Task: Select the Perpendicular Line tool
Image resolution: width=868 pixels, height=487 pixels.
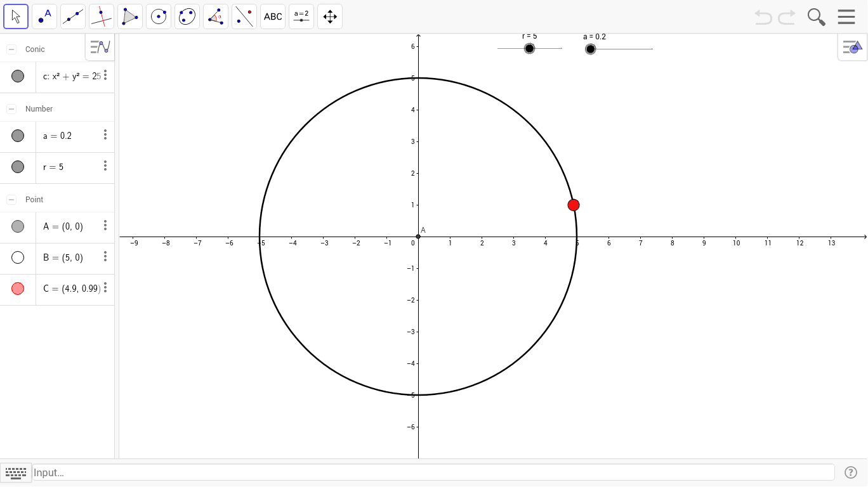Action: (x=100, y=16)
